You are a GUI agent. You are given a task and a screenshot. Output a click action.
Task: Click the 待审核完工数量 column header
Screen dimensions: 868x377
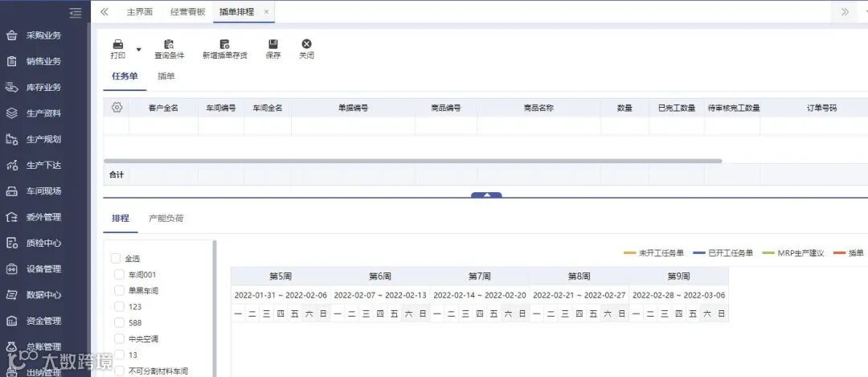pyautogui.click(x=734, y=108)
